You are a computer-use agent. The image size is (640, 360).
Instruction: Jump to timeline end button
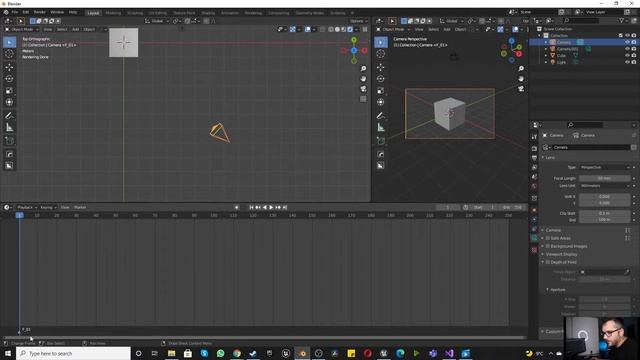pyautogui.click(x=285, y=207)
